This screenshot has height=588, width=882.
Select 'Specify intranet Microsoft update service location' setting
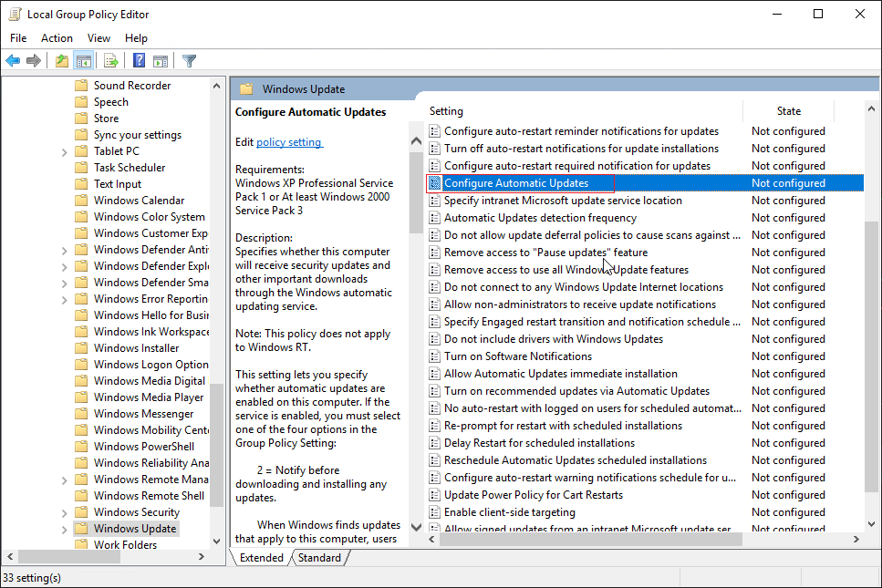pos(563,201)
